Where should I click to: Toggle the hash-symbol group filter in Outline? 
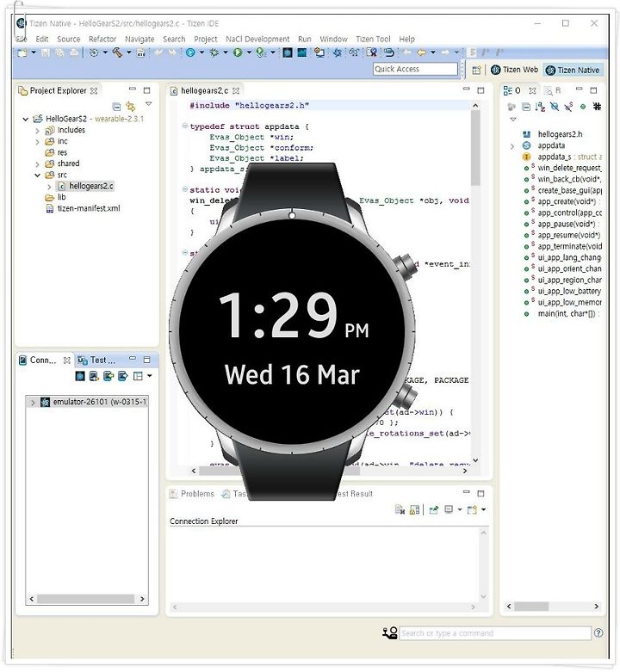(x=597, y=107)
